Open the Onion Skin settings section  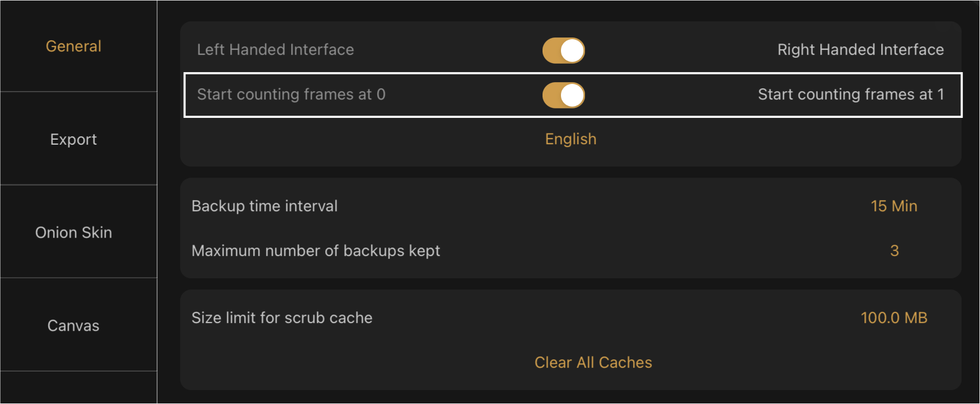pyautogui.click(x=73, y=232)
